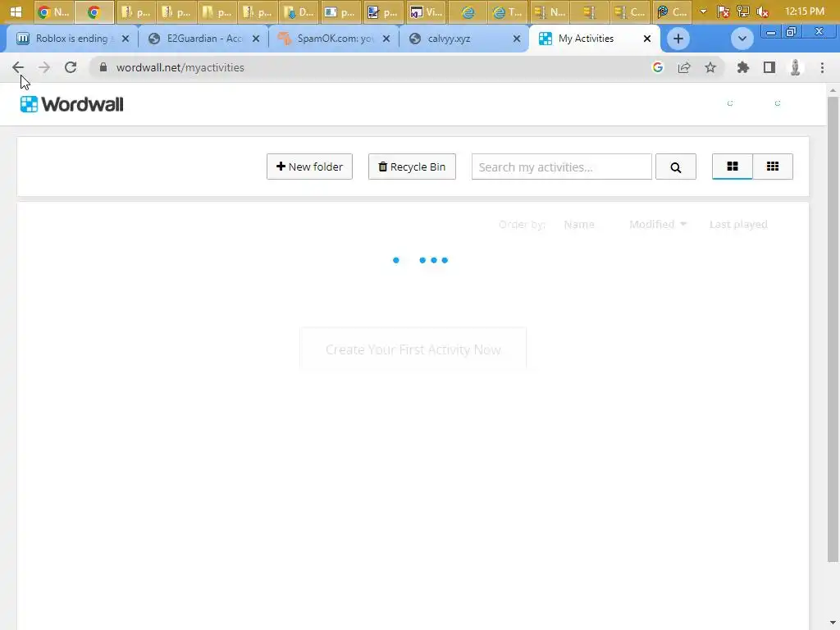The width and height of the screenshot is (840, 630).
Task: Close the Roblox is ending tab
Action: click(x=126, y=39)
